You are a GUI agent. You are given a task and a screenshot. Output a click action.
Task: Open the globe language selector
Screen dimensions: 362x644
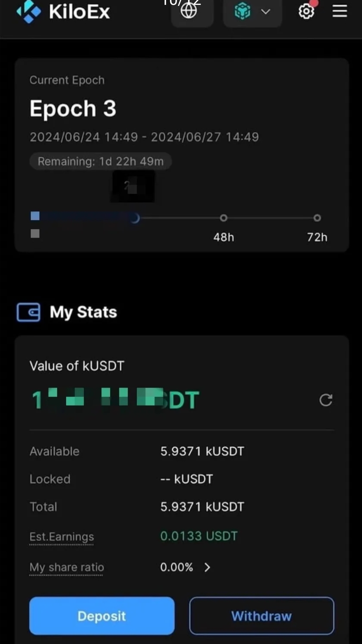tap(189, 11)
